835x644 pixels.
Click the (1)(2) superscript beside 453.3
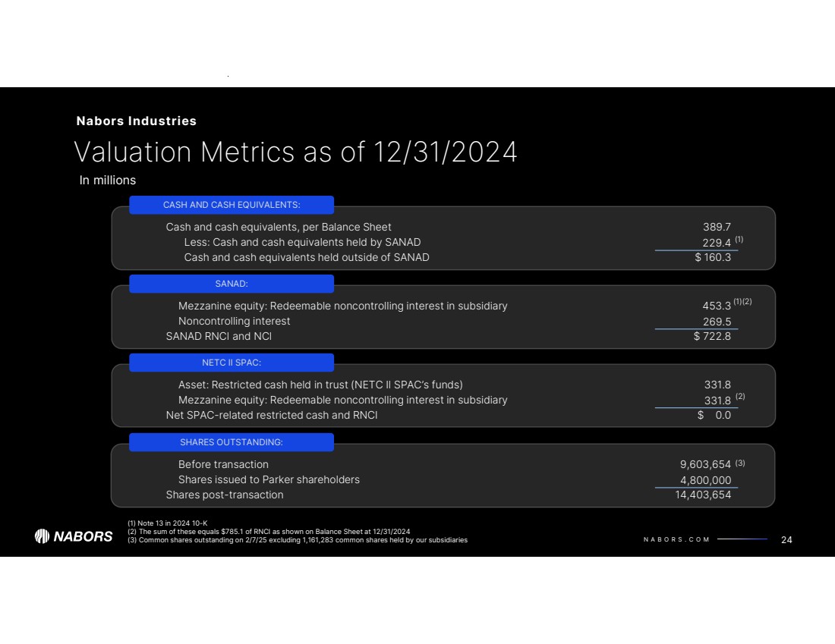[x=742, y=301]
